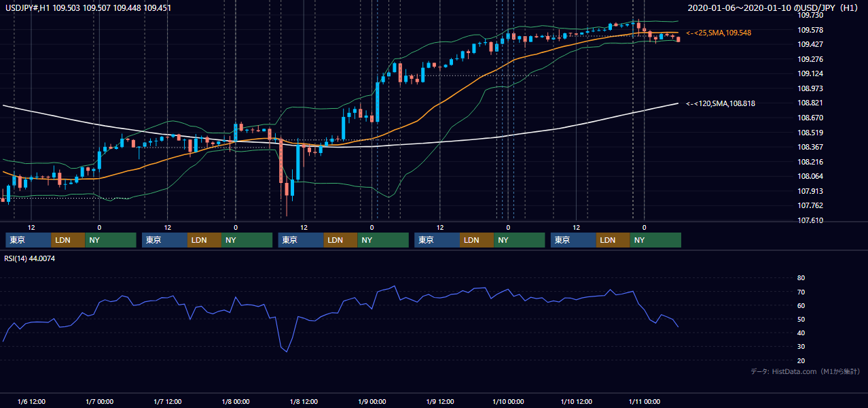This screenshot has height=408, width=868.
Task: Click the LDN session box for January 10
Action: click(613, 240)
